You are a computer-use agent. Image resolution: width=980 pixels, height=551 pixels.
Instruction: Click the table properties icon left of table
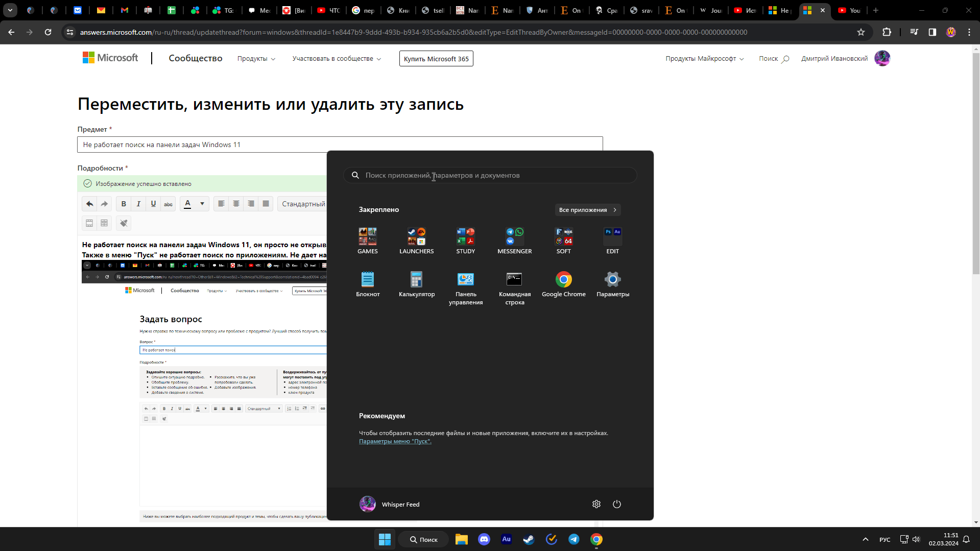[x=89, y=223]
